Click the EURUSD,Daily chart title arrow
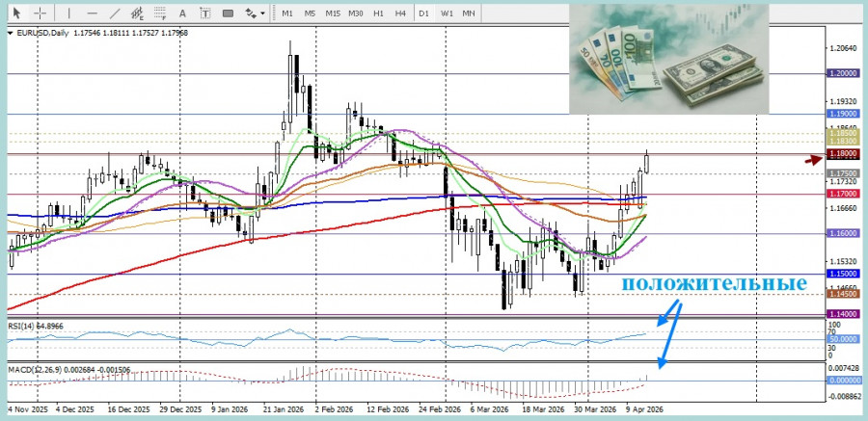Image resolution: width=868 pixels, height=421 pixels. [x=12, y=33]
